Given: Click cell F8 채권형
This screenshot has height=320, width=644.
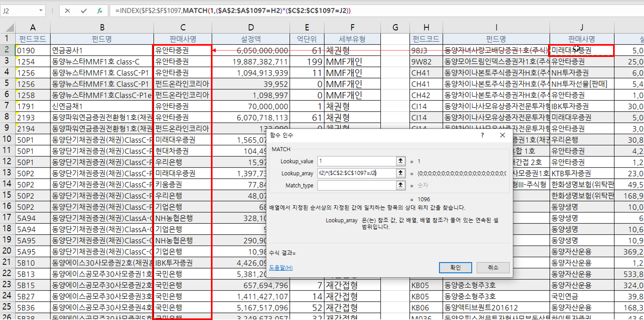Looking at the screenshot, I should click(x=352, y=117).
